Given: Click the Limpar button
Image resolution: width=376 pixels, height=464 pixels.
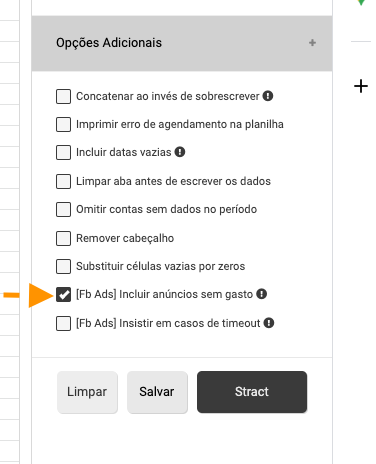Looking at the screenshot, I should click(x=87, y=392).
